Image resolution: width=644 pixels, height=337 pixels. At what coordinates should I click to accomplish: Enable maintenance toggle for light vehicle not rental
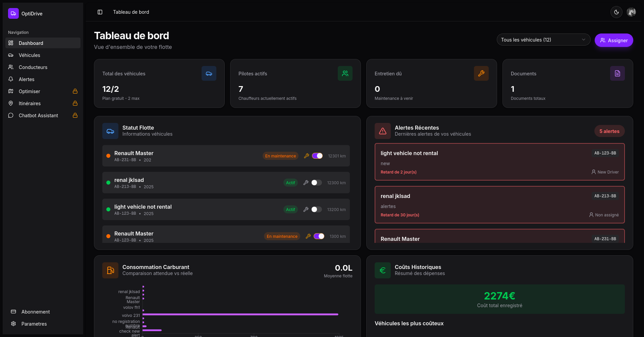[316, 209]
